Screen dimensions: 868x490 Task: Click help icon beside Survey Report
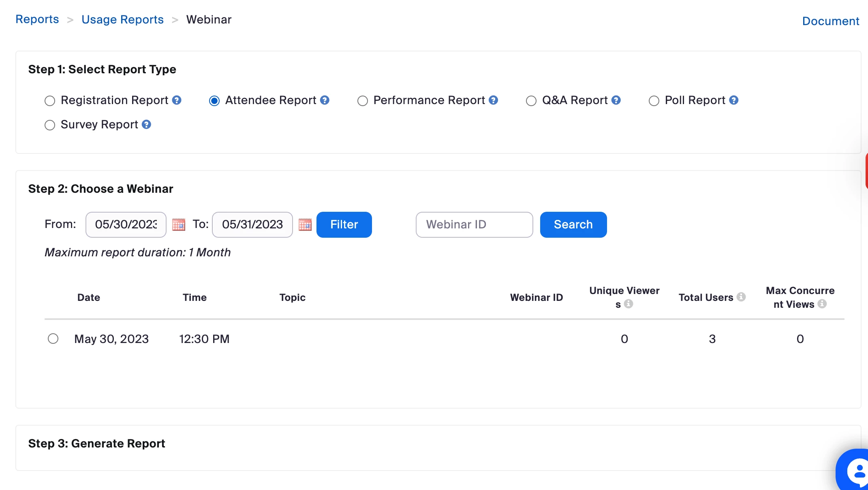(147, 124)
